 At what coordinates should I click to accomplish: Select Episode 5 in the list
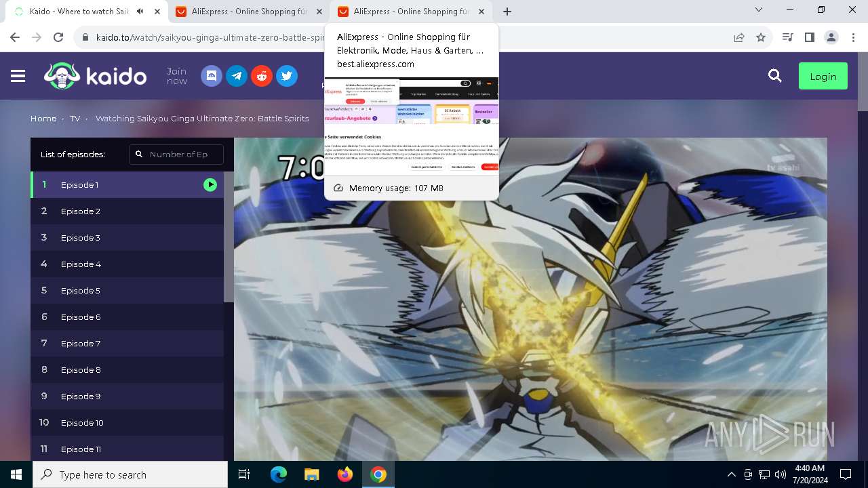pos(127,290)
